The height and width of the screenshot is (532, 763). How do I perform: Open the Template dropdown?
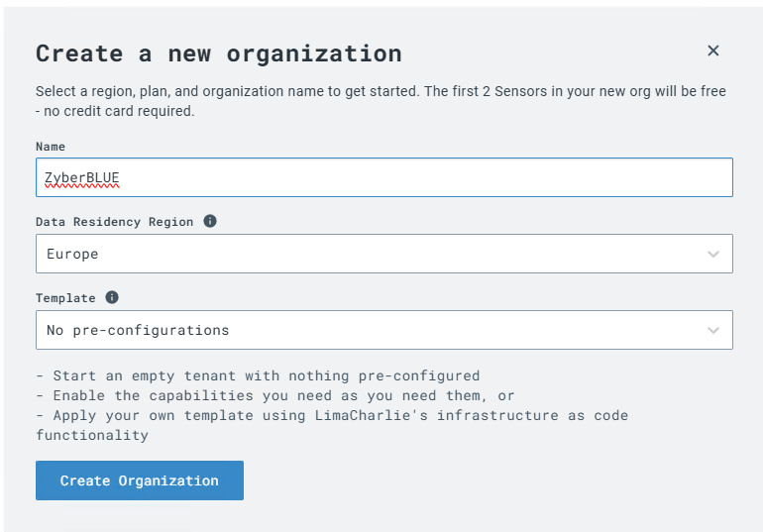pos(383,330)
